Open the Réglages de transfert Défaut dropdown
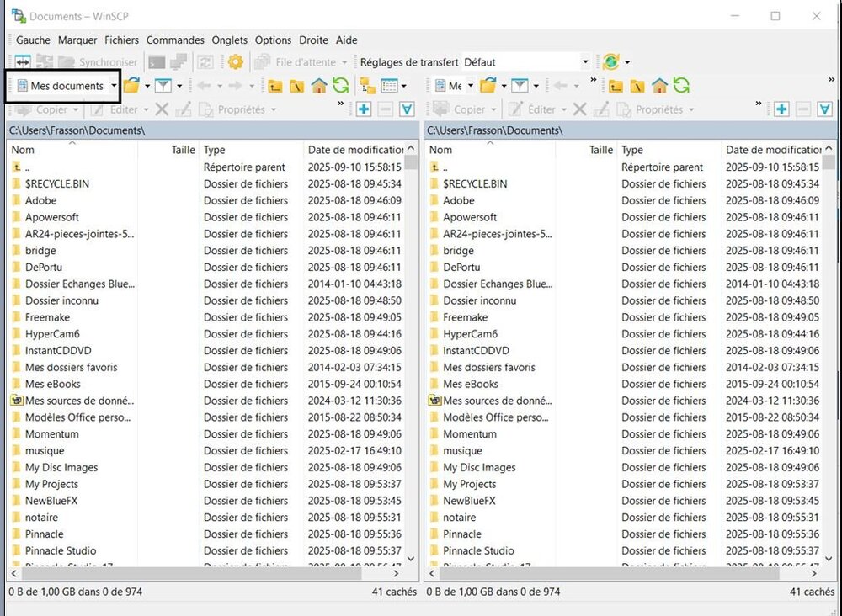Image resolution: width=842 pixels, height=616 pixels. (x=585, y=62)
